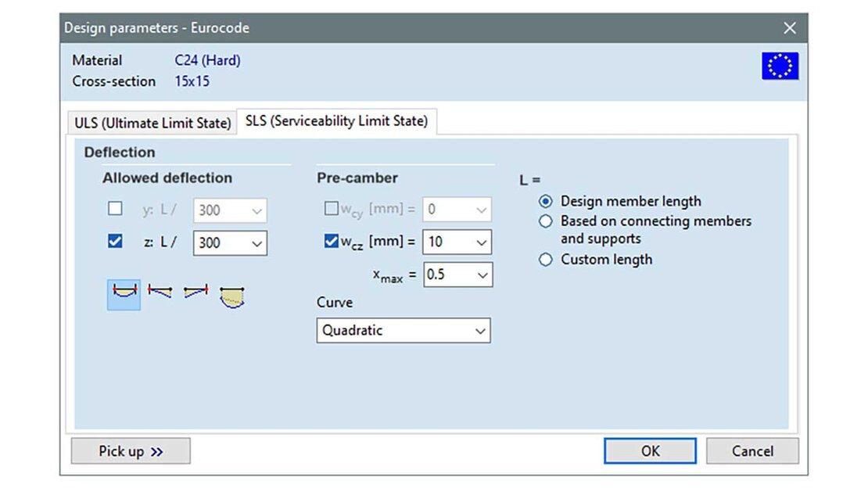Screen dimensions: 868x488
Task: Click the 15x15 cross-section value
Action: [192, 81]
